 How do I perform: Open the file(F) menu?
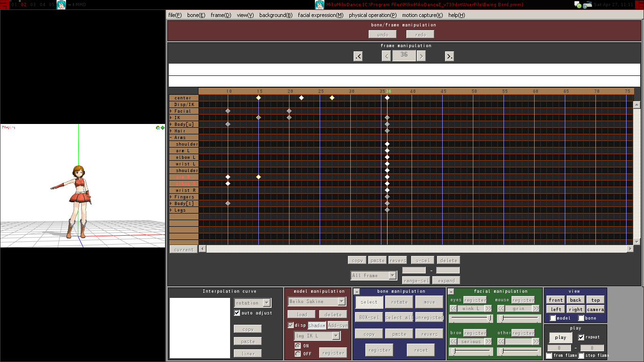175,15
